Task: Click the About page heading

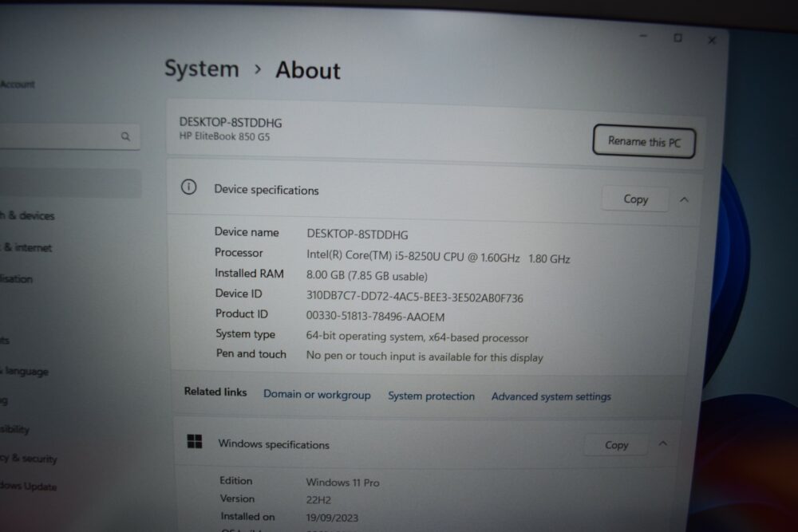Action: tap(308, 70)
